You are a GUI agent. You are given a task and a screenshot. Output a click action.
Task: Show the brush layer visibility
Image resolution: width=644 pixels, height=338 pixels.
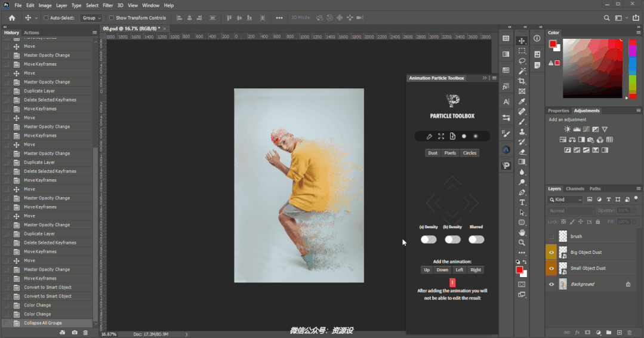[x=551, y=236]
